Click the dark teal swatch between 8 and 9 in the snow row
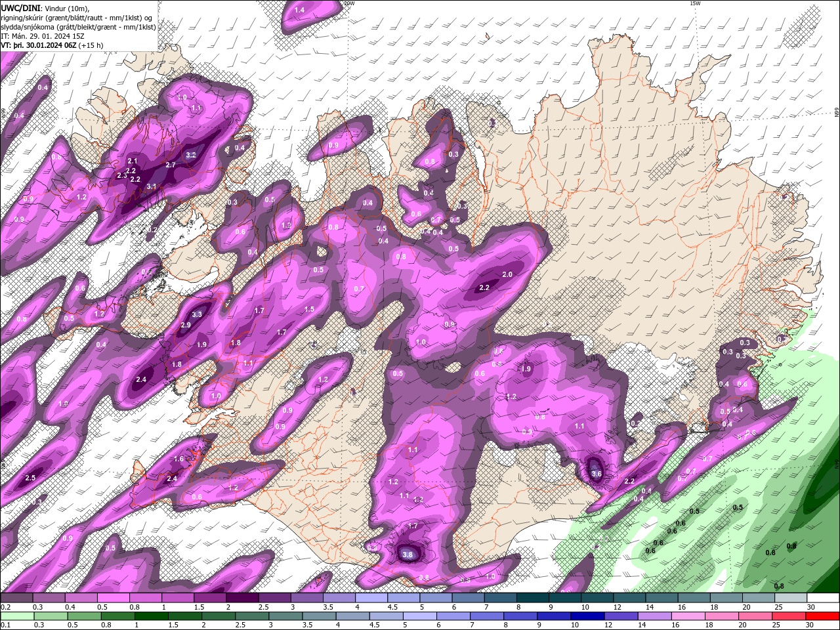Viewport: 840px width, 630px height. (532, 598)
